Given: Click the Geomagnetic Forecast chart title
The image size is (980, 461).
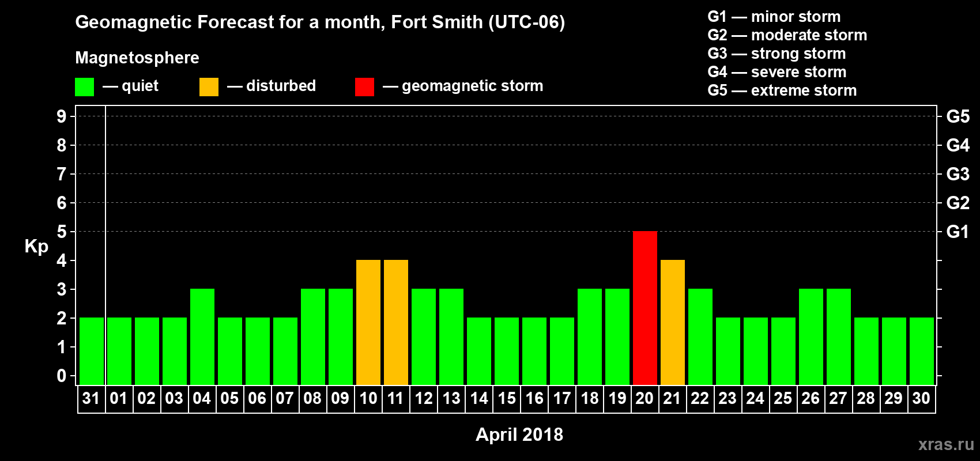Looking at the screenshot, I should pos(320,22).
